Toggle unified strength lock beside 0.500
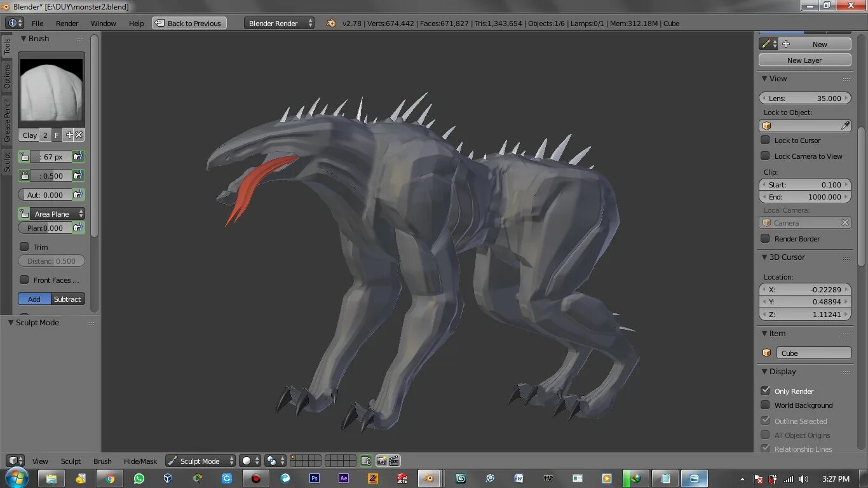The width and height of the screenshot is (868, 488). pyautogui.click(x=24, y=175)
